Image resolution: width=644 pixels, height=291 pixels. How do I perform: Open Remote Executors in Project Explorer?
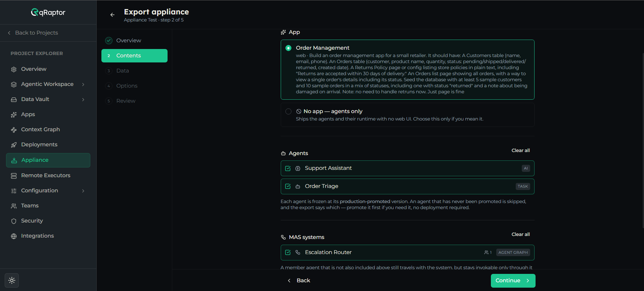click(48, 176)
